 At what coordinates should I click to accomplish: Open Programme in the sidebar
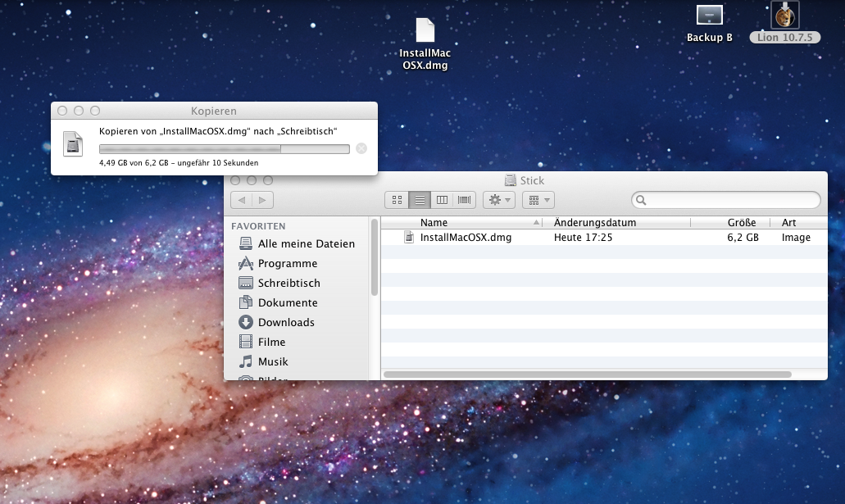click(x=287, y=263)
